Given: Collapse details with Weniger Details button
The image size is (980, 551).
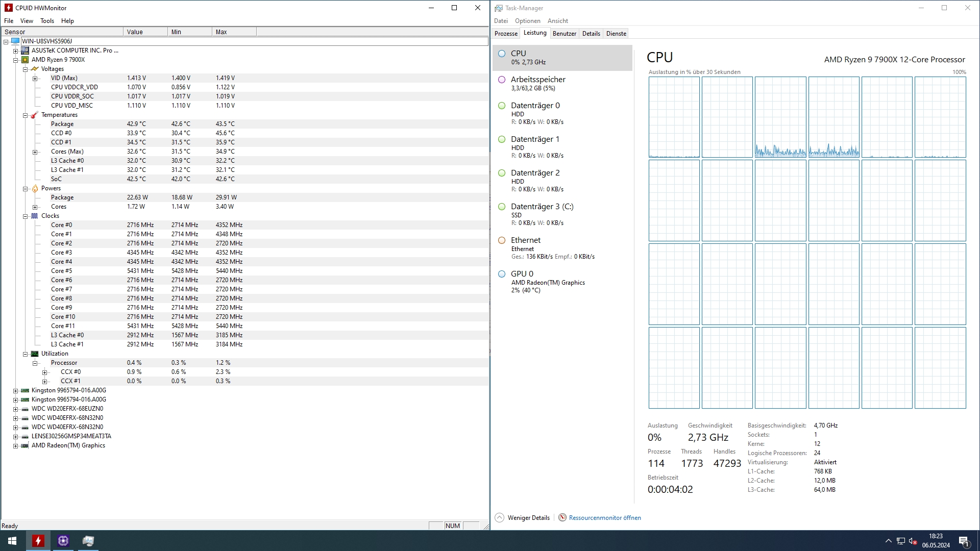Looking at the screenshot, I should [x=523, y=518].
